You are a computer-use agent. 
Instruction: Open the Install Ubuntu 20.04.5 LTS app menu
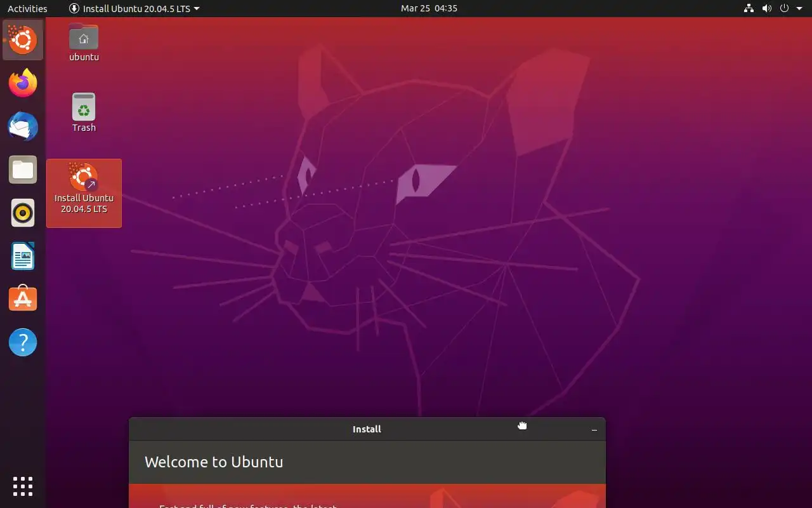[134, 8]
